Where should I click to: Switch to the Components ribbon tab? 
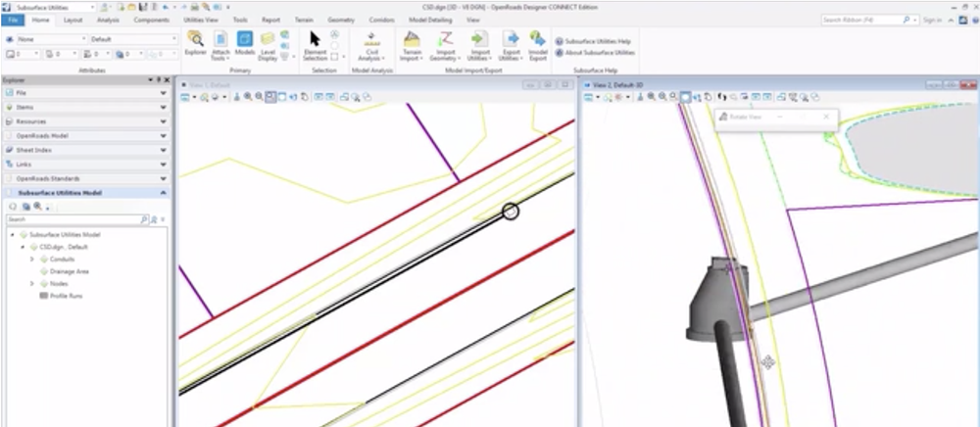pyautogui.click(x=151, y=20)
